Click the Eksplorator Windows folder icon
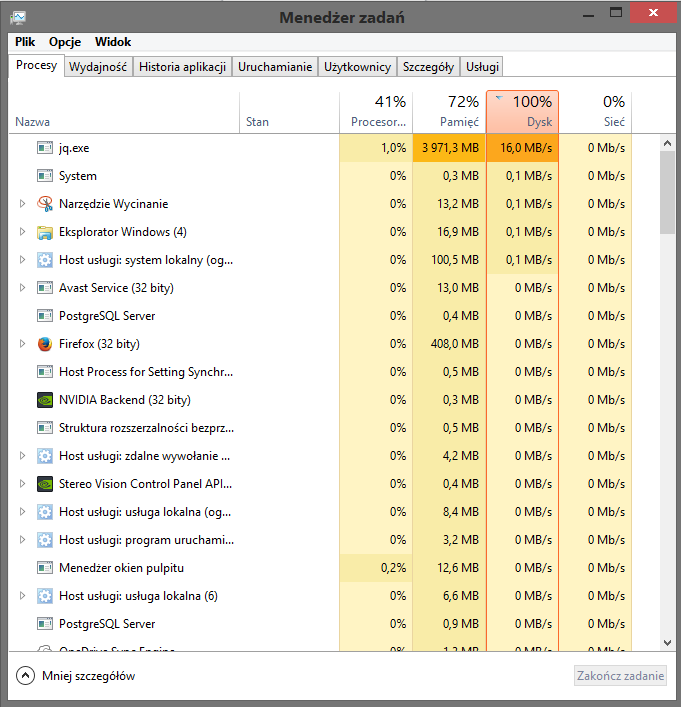The image size is (681, 707). [x=44, y=232]
